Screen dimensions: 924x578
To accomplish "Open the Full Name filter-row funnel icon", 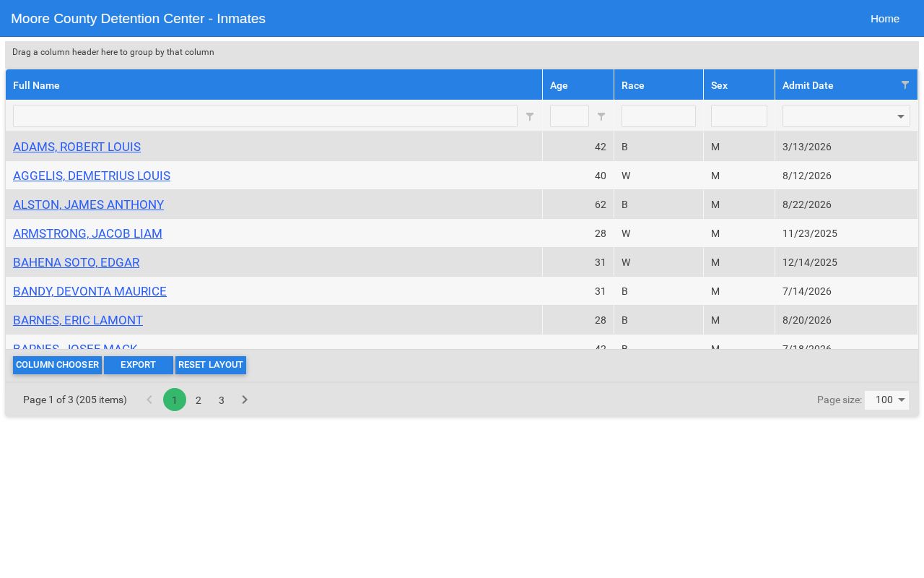I will click(x=530, y=116).
